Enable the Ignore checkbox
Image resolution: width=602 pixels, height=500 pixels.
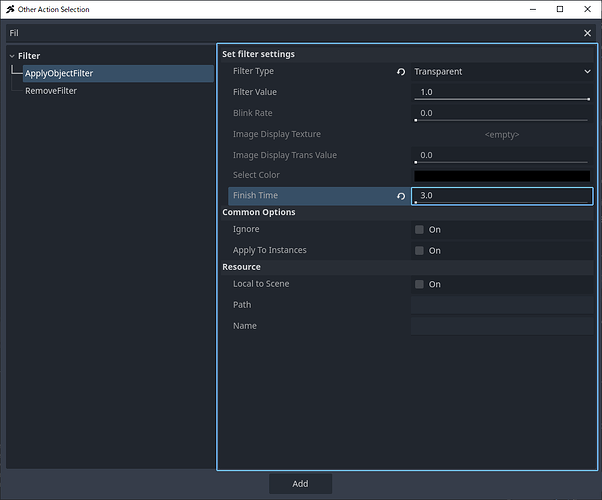[420, 230]
